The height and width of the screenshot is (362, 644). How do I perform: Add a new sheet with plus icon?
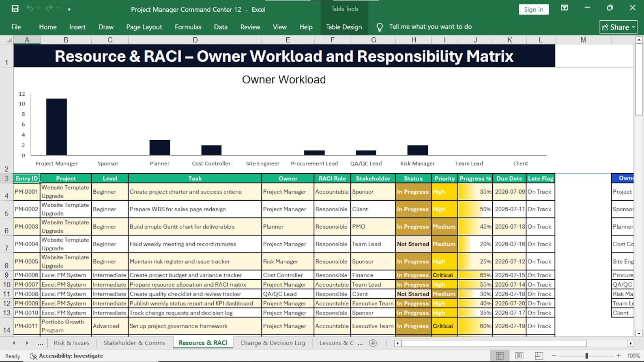tap(373, 343)
